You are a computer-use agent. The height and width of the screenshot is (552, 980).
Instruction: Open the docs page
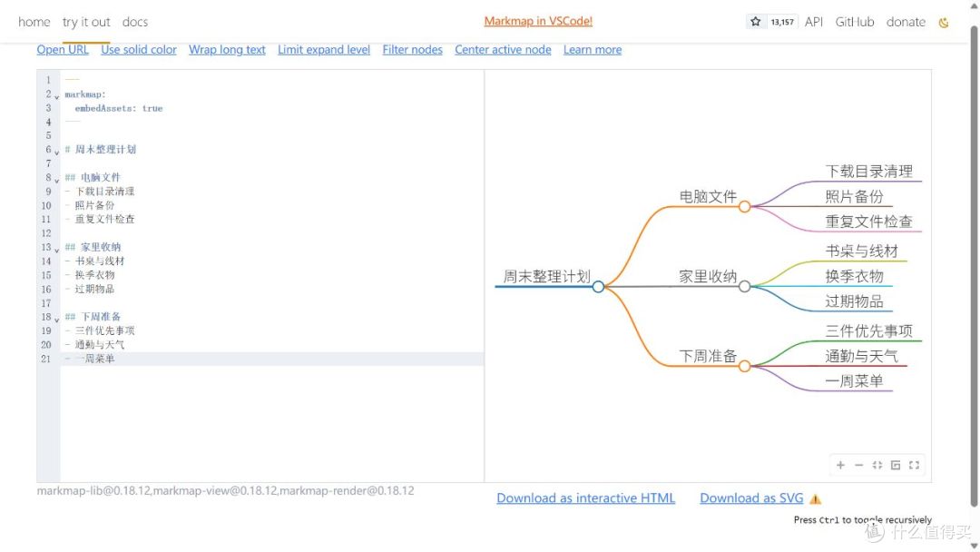pos(135,22)
